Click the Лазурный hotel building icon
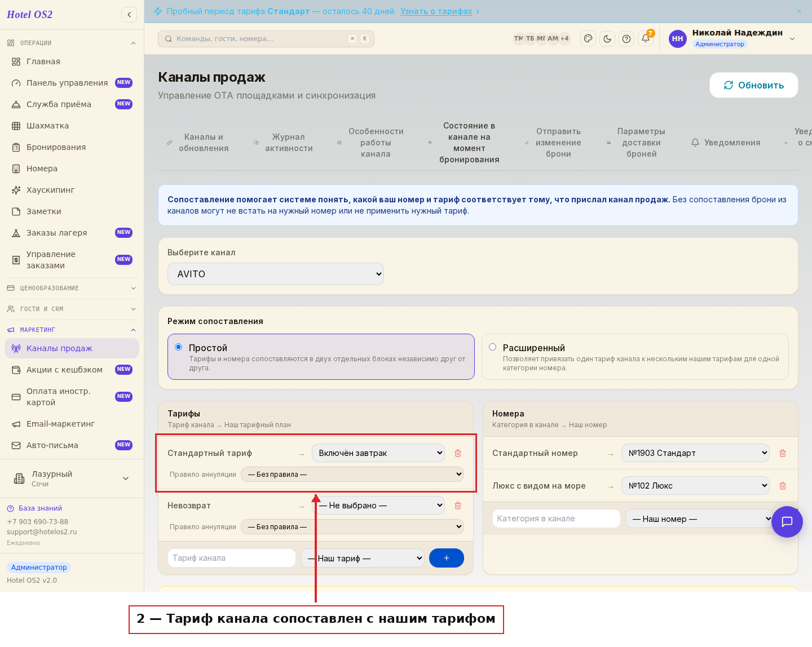Image resolution: width=812 pixels, height=647 pixels. [19, 479]
